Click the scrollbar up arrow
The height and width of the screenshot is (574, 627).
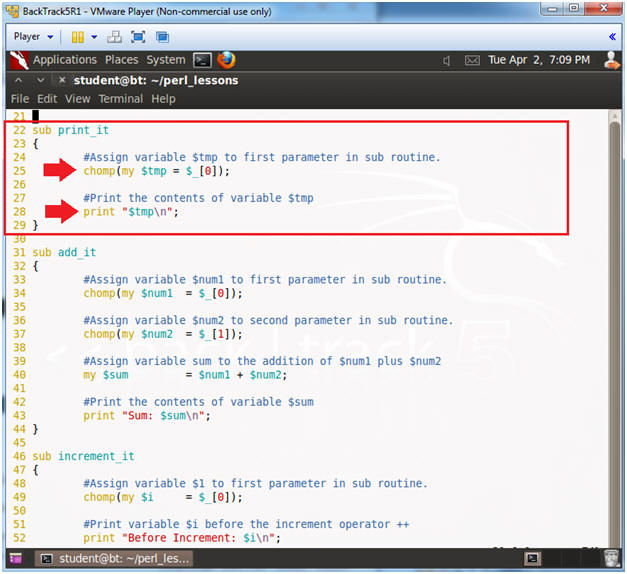[x=615, y=116]
